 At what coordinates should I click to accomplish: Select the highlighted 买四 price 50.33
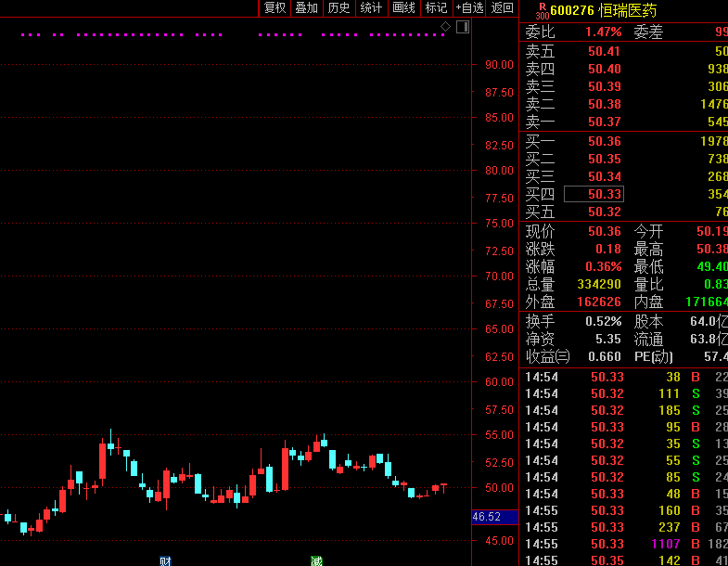[x=604, y=194]
